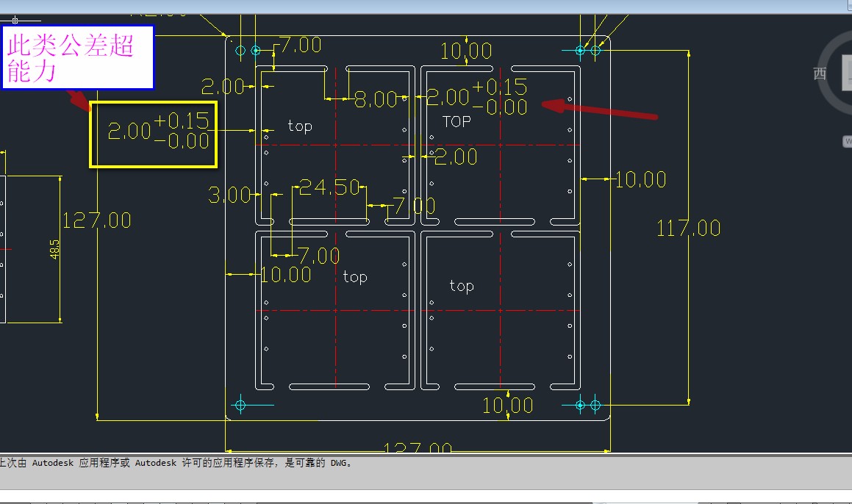The height and width of the screenshot is (504, 852).
Task: Select the bottom-left cyan crosshair fiducial mark
Action: point(240,405)
